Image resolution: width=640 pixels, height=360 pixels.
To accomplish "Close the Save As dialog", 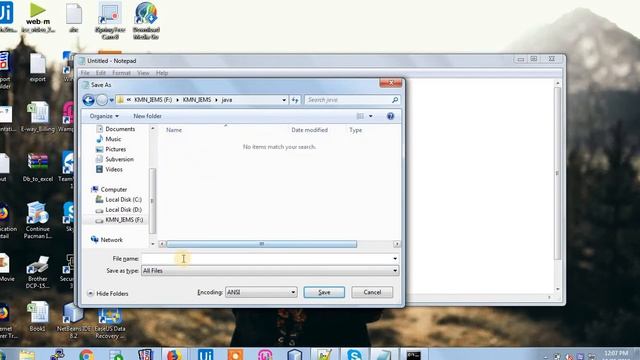I will pyautogui.click(x=391, y=83).
